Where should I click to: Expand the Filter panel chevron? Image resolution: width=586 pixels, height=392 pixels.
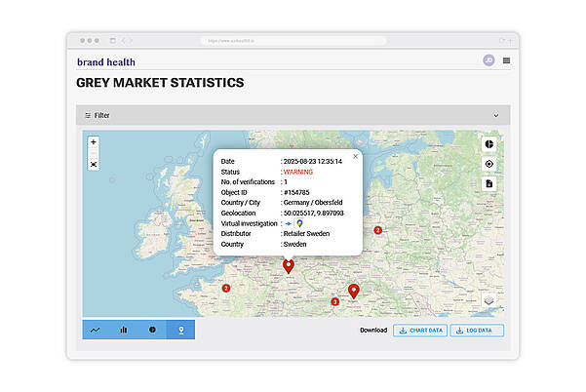pyautogui.click(x=495, y=115)
